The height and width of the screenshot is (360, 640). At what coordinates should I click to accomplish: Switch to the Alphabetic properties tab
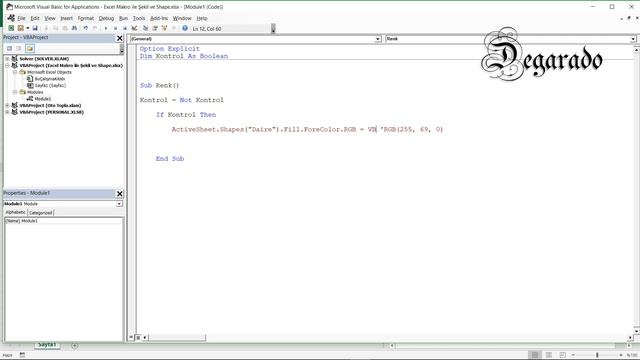(x=16, y=212)
